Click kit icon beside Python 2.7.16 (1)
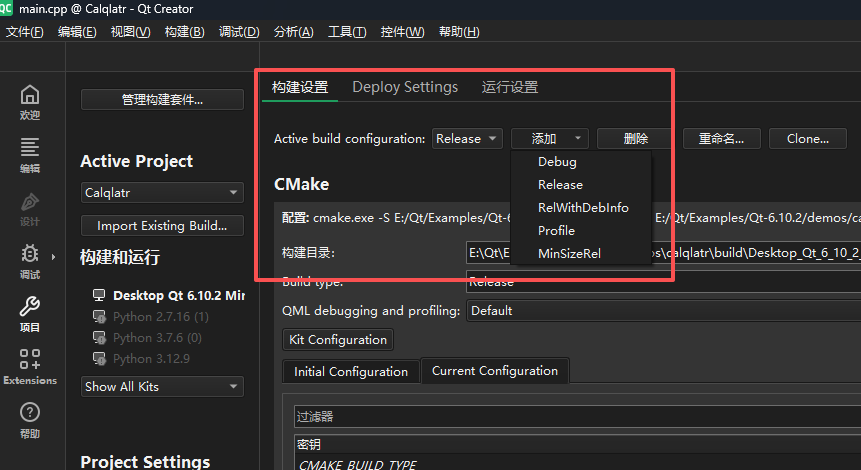This screenshot has height=470, width=861. point(99,317)
